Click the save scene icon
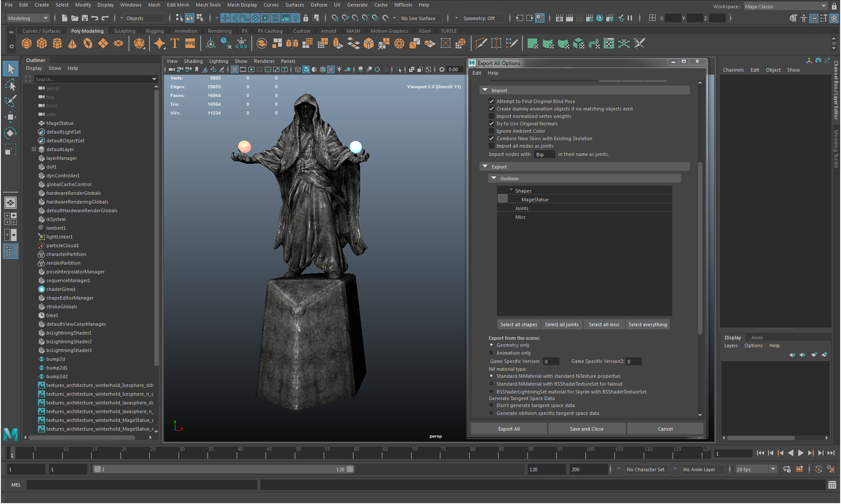The image size is (841, 504). tap(85, 18)
